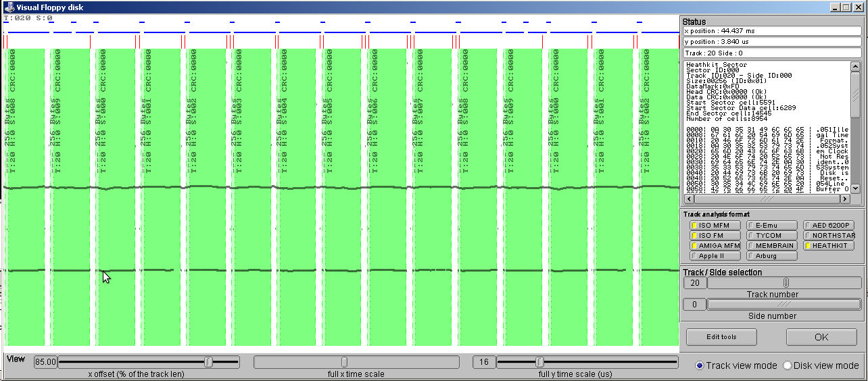Enable the AED 6200P format
The height and width of the screenshot is (381, 868).
(x=828, y=226)
